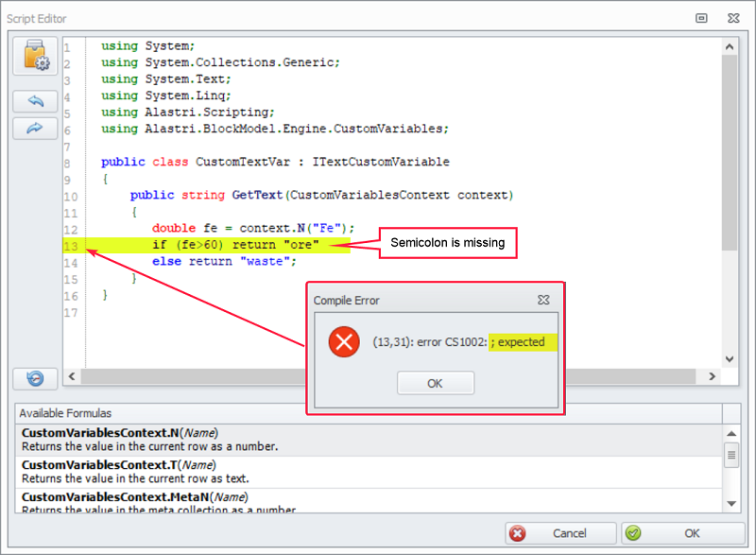
Task: Dismiss Compile Error dialog with OK
Action: pyautogui.click(x=436, y=383)
